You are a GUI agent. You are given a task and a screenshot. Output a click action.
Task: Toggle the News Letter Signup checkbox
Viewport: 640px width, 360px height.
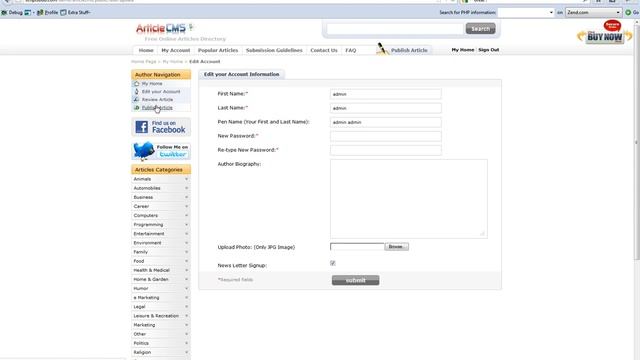pos(333,263)
